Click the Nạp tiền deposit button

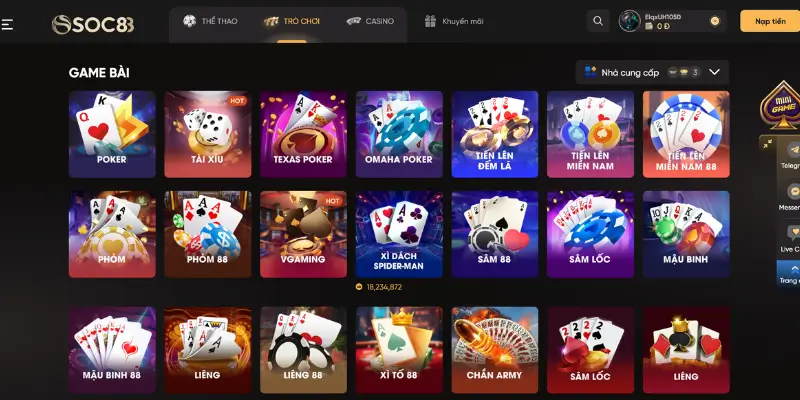click(x=770, y=21)
